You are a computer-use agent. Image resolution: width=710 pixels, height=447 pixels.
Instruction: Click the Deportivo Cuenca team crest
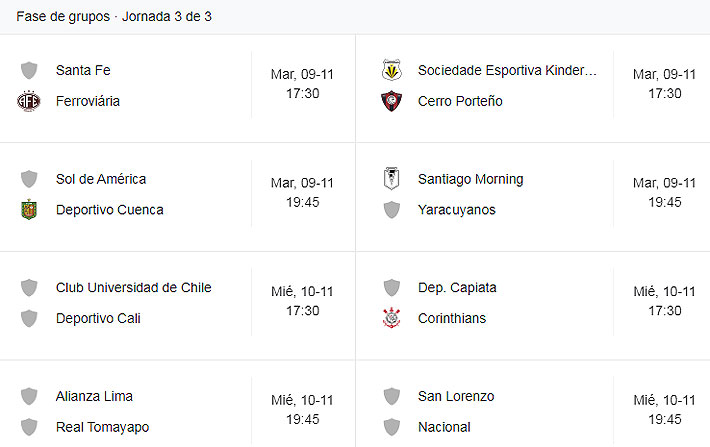point(29,210)
